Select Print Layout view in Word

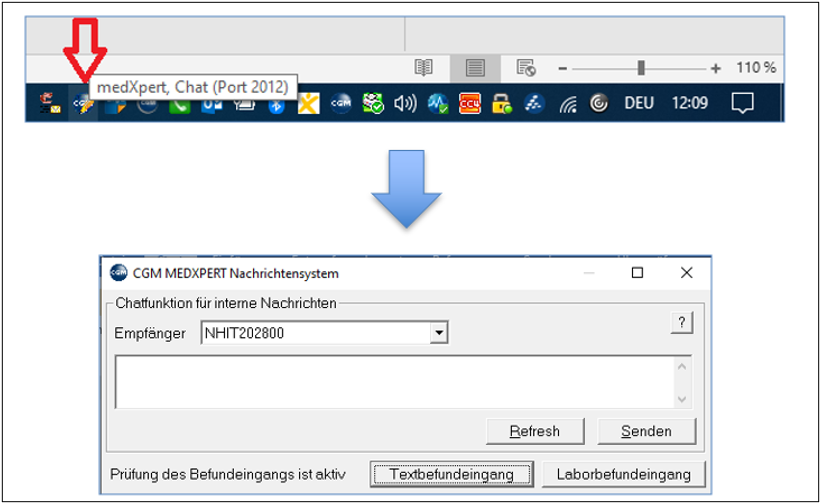click(x=475, y=68)
